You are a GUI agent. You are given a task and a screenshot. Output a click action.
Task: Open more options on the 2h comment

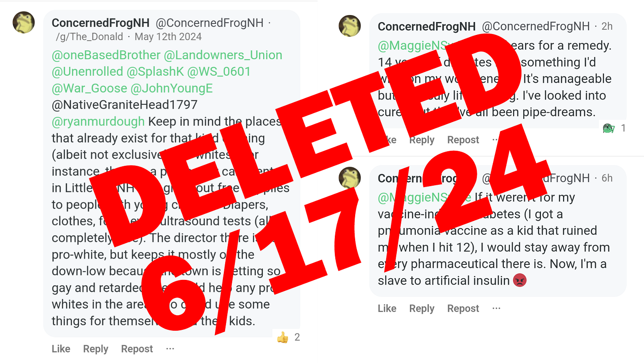[496, 140]
